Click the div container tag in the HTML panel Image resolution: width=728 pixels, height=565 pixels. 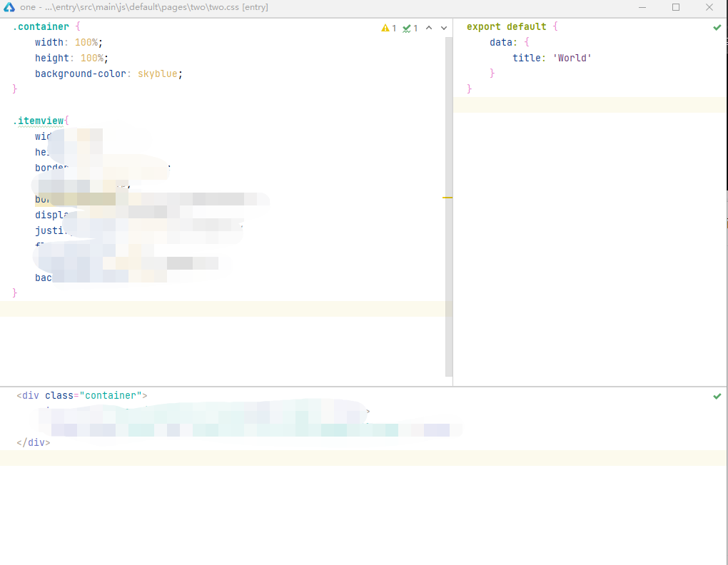coord(31,395)
